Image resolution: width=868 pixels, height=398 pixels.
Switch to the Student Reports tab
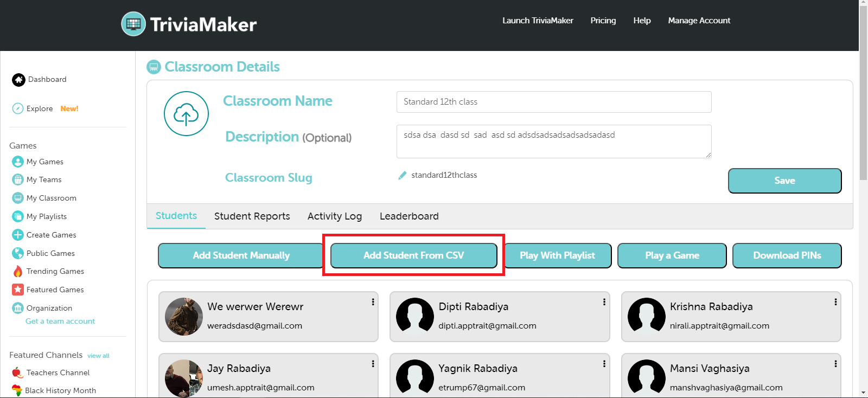(x=252, y=216)
